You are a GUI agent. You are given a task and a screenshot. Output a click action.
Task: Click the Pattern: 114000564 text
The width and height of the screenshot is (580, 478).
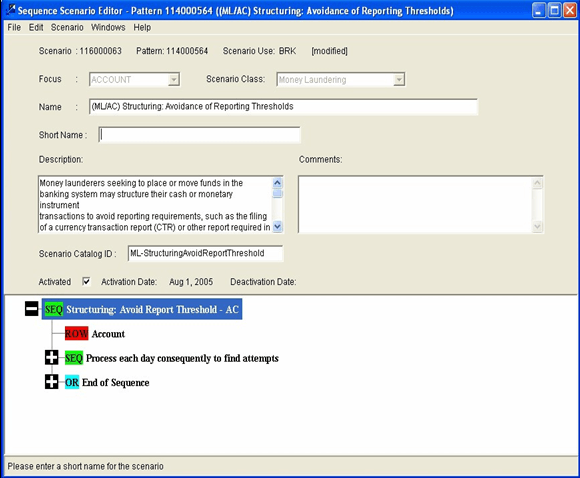[x=172, y=51]
